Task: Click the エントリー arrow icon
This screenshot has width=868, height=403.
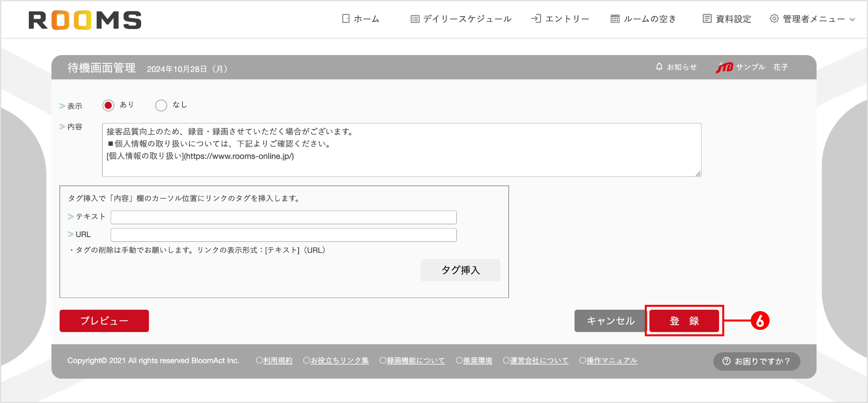Action: tap(536, 19)
